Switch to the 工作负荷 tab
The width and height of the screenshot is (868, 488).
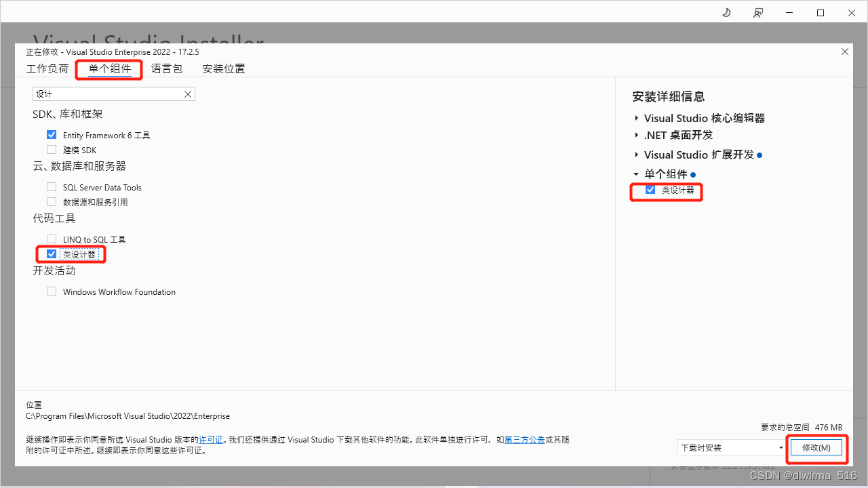[47, 68]
